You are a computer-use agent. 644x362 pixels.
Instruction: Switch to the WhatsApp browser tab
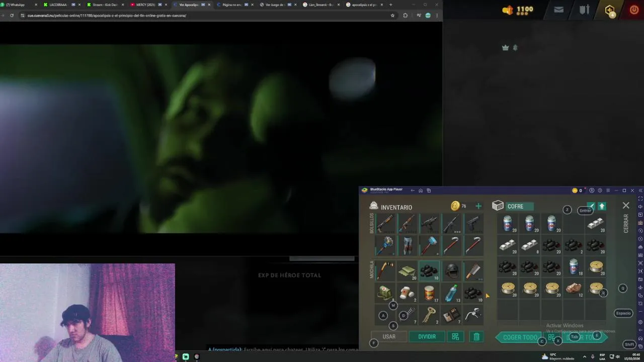(18, 5)
